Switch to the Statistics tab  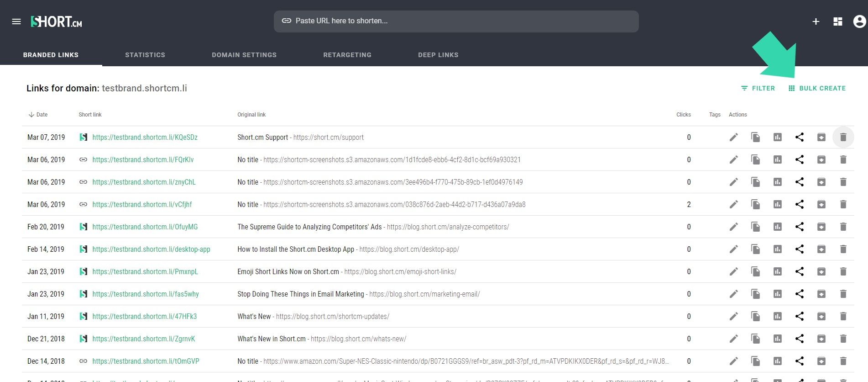(145, 55)
